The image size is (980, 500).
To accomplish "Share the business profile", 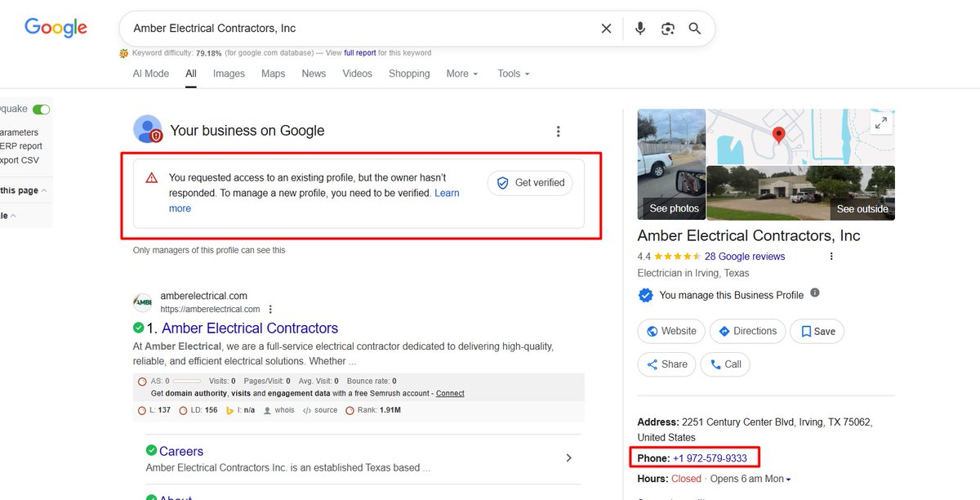I will coord(667,364).
